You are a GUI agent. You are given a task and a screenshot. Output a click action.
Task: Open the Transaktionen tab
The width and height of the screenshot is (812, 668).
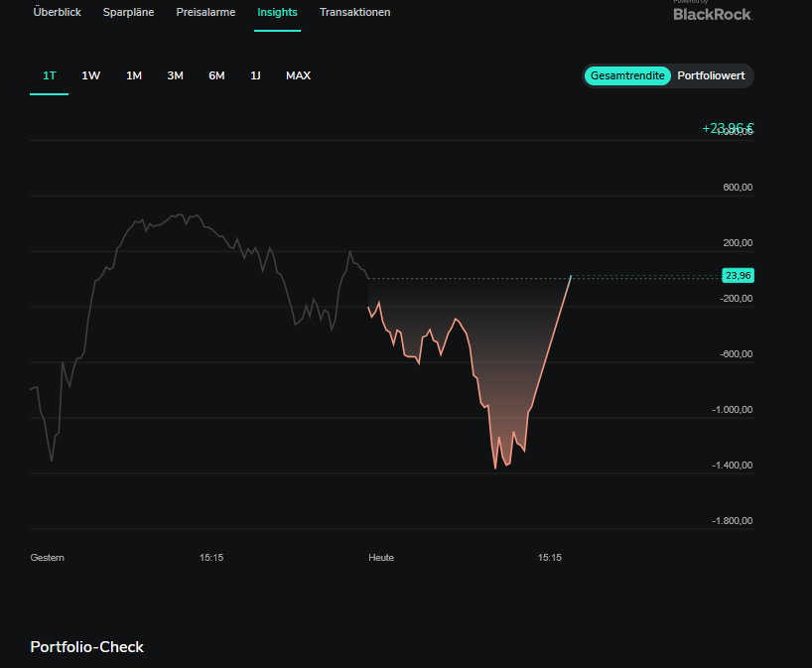pos(354,13)
